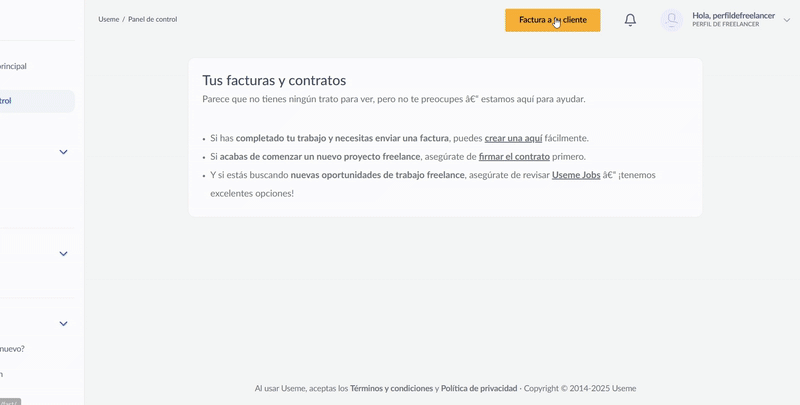Screen dimensions: 800x405
Task: Open 'Términos y condiciones' in the footer
Action: tap(393, 388)
